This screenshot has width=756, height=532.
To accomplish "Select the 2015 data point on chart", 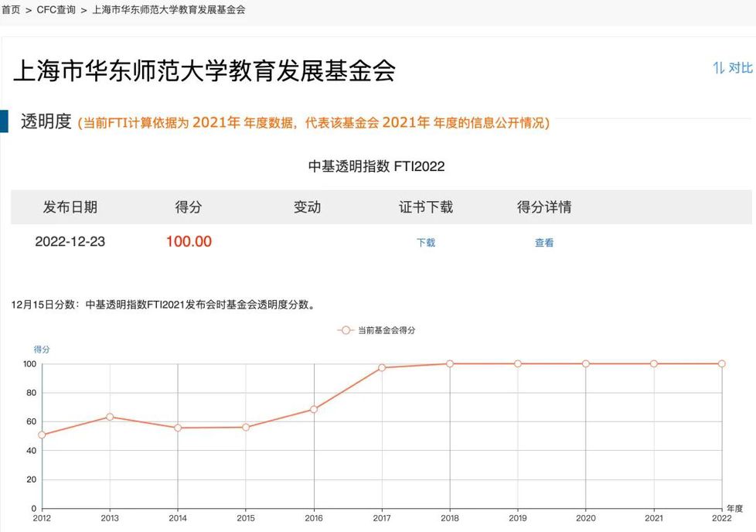I will point(246,428).
